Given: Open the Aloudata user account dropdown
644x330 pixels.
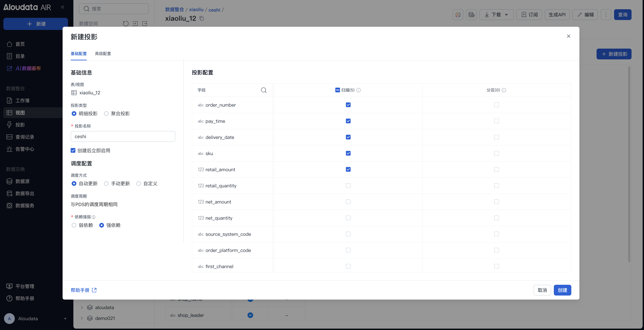Looking at the screenshot, I should (65, 319).
